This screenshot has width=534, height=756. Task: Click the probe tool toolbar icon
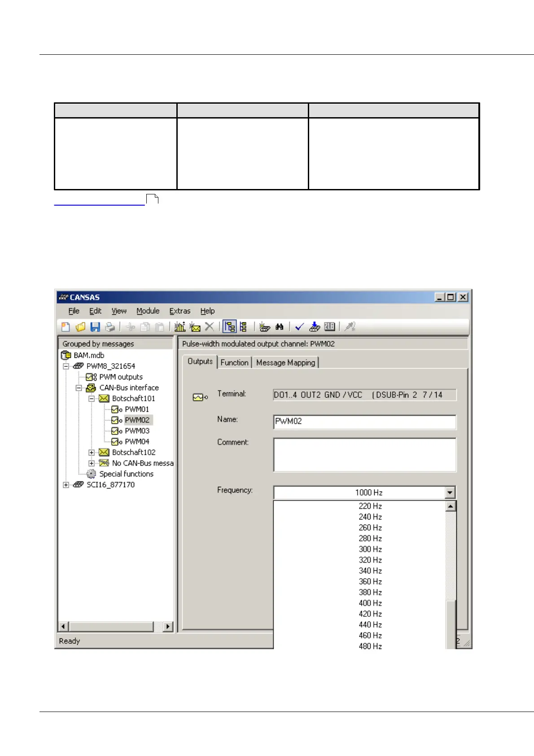pyautogui.click(x=350, y=327)
